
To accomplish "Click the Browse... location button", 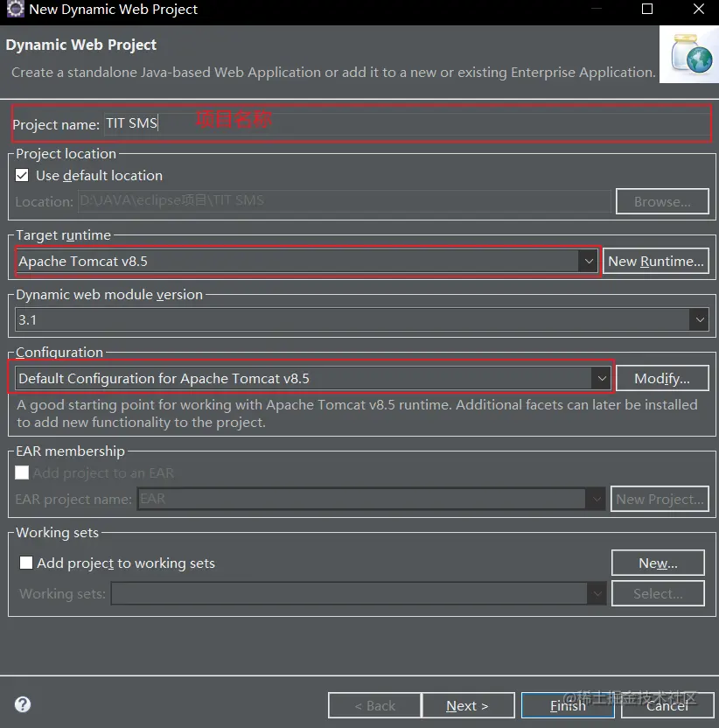I will 662,201.
